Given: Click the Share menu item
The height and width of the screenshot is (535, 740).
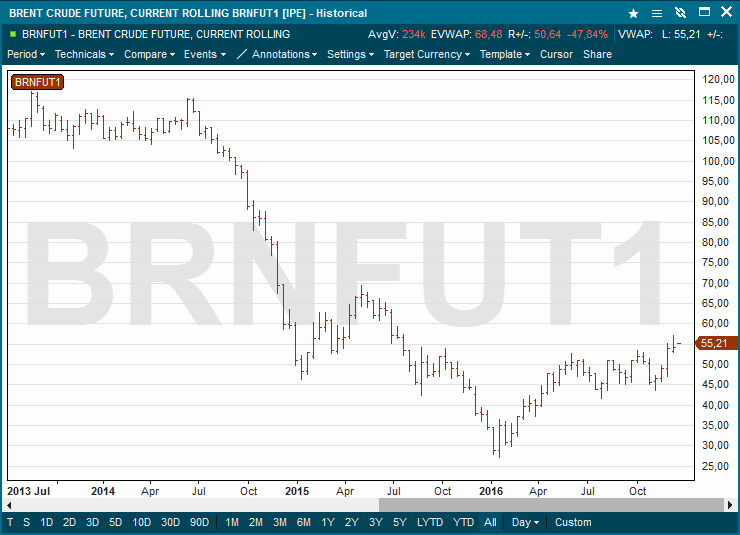Looking at the screenshot, I should coord(597,54).
